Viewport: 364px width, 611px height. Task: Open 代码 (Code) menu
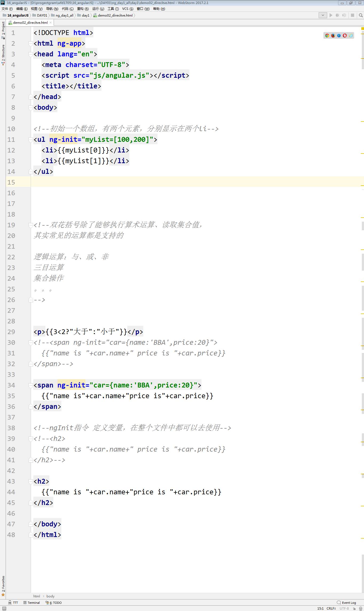(68, 9)
